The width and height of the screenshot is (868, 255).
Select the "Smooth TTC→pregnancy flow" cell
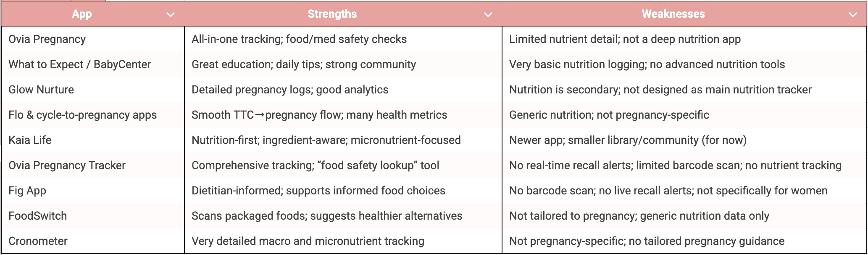tap(319, 115)
